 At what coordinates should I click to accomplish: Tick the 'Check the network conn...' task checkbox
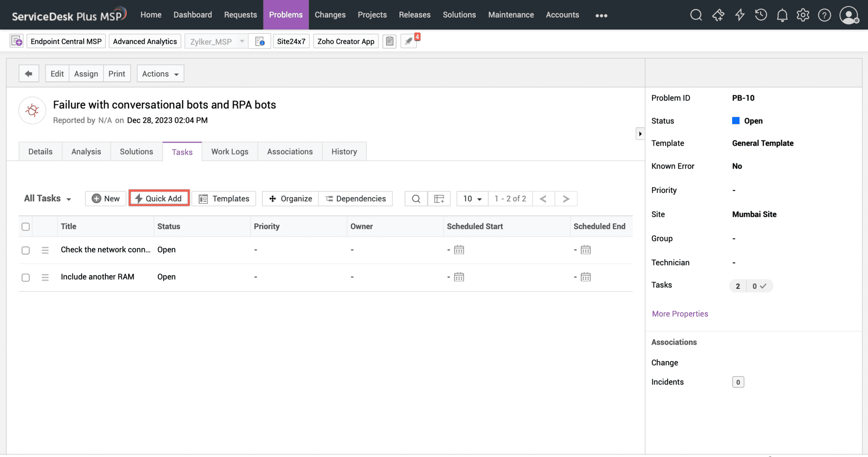[x=26, y=250]
